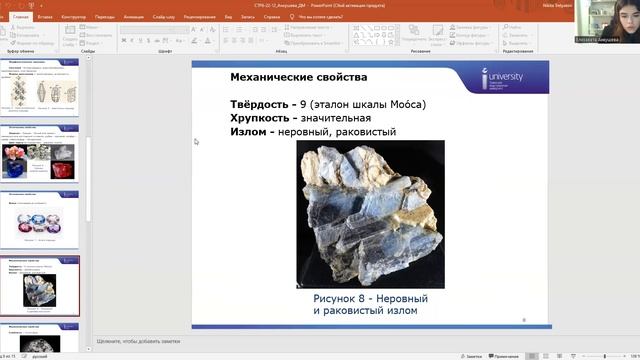
Task: Select the slide thumbnail with crystal structure diagrams
Action: point(39,87)
